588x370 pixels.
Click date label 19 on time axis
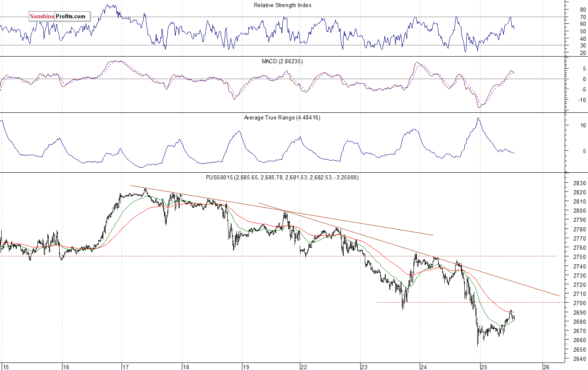pos(246,367)
